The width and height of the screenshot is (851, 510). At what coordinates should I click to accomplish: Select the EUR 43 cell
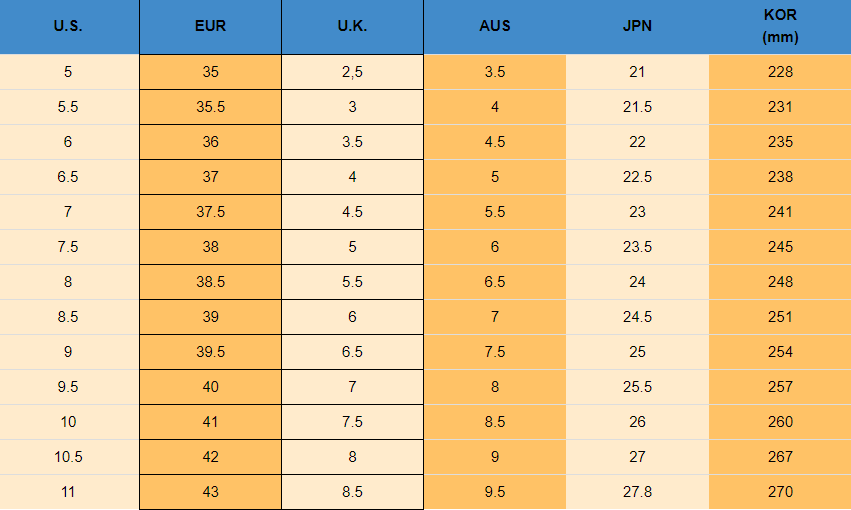click(210, 492)
